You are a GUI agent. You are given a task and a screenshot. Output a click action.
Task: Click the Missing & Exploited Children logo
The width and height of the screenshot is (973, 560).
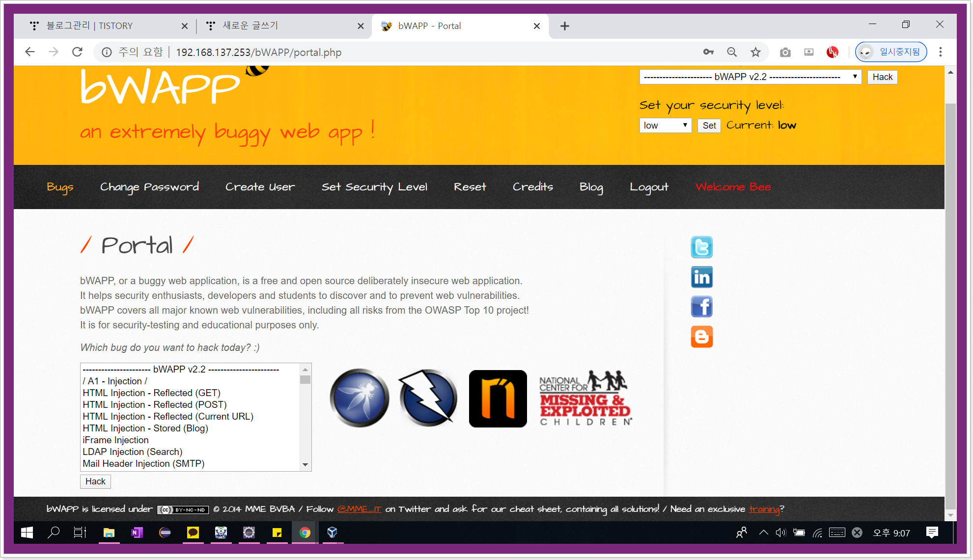pos(585,399)
